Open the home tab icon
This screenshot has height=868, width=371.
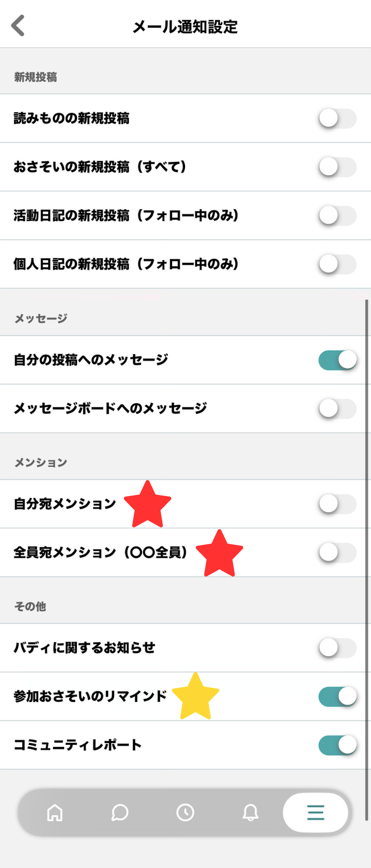pos(55,812)
